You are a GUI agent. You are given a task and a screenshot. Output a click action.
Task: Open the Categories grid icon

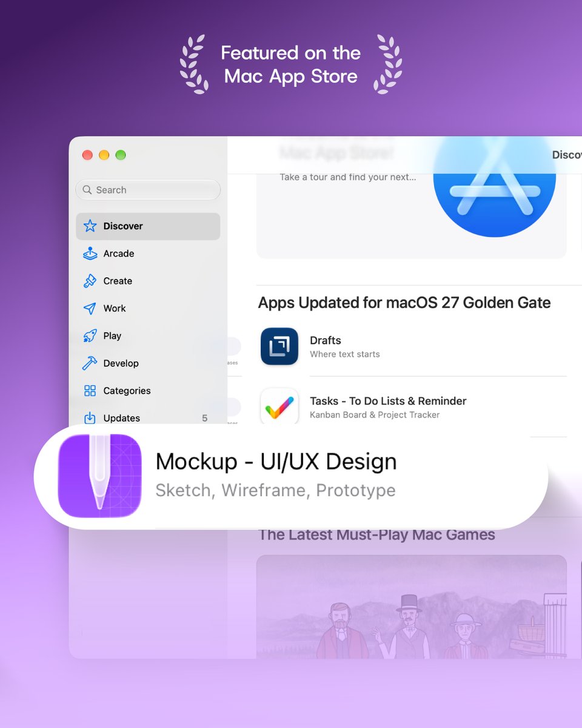click(x=90, y=391)
